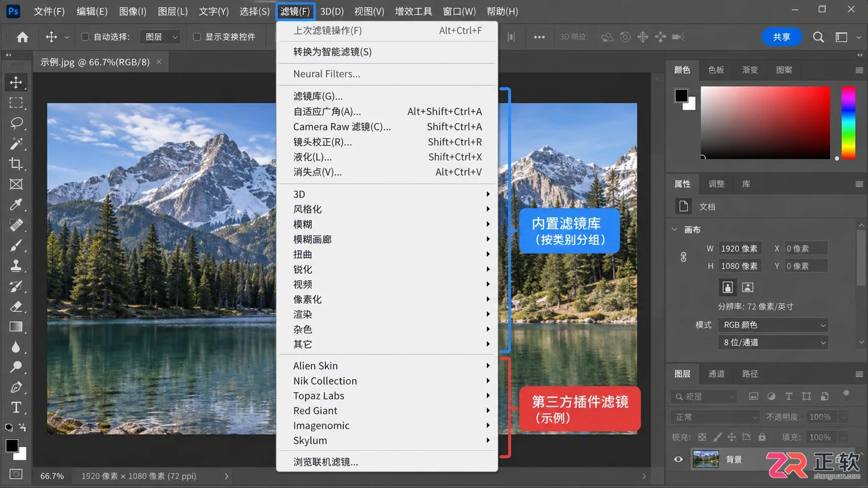Select the Eraser tool
This screenshot has height=488, width=868.
(x=16, y=307)
